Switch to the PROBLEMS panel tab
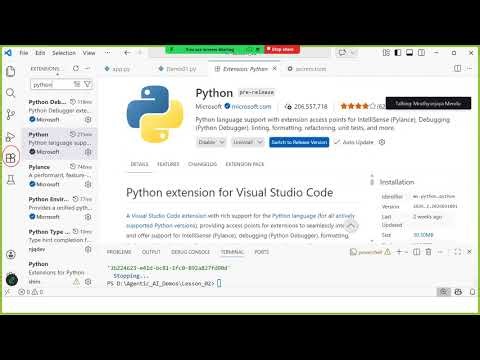 point(119,252)
